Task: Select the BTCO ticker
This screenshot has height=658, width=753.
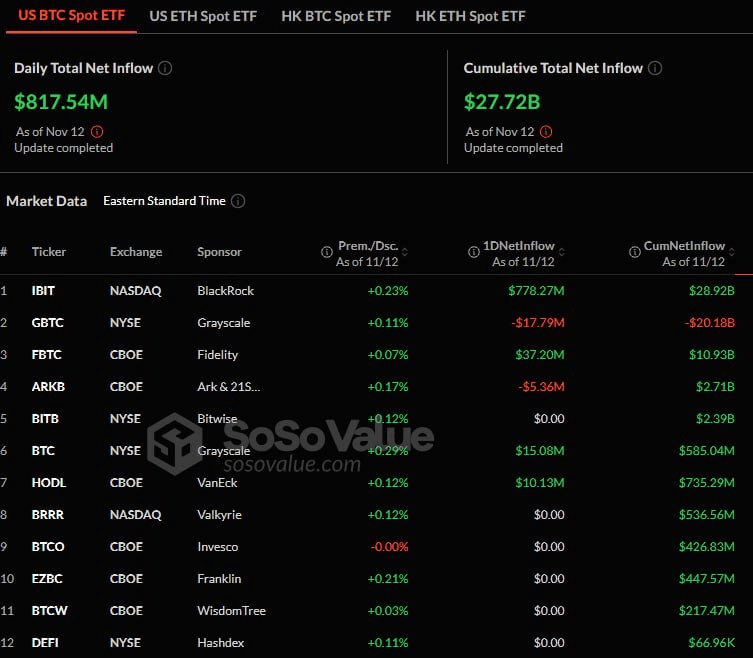Action: pos(48,547)
